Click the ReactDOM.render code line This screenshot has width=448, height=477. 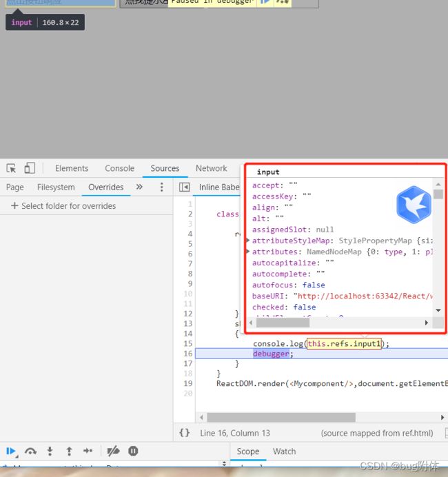click(332, 384)
